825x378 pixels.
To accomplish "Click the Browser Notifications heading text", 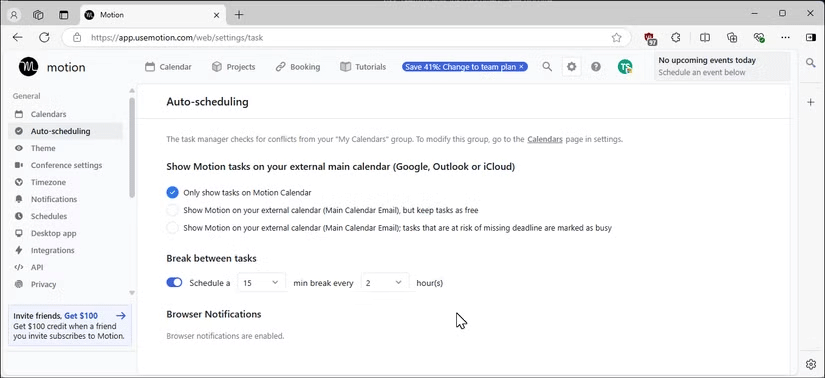I will pyautogui.click(x=214, y=314).
